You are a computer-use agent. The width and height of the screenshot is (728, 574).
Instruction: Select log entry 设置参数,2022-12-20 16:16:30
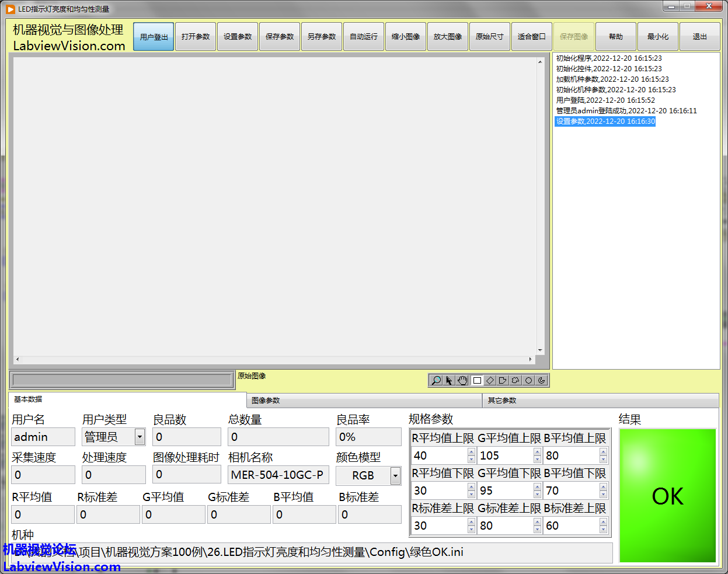pos(605,121)
